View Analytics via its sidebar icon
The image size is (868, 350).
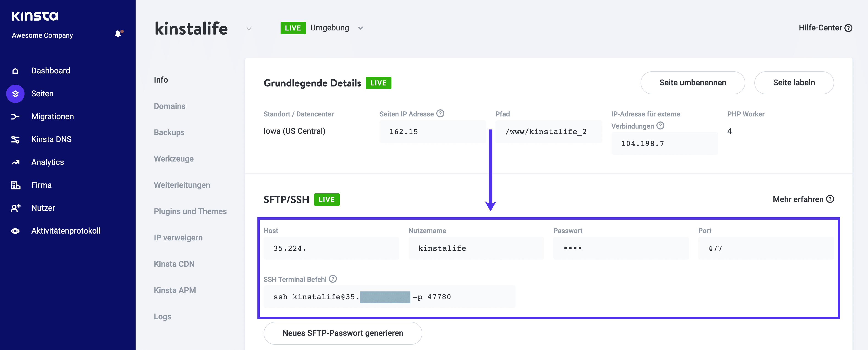point(15,162)
